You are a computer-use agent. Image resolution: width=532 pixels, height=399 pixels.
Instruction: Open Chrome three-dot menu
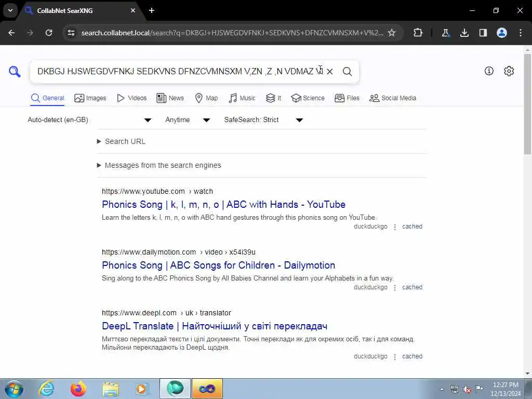[x=521, y=33]
